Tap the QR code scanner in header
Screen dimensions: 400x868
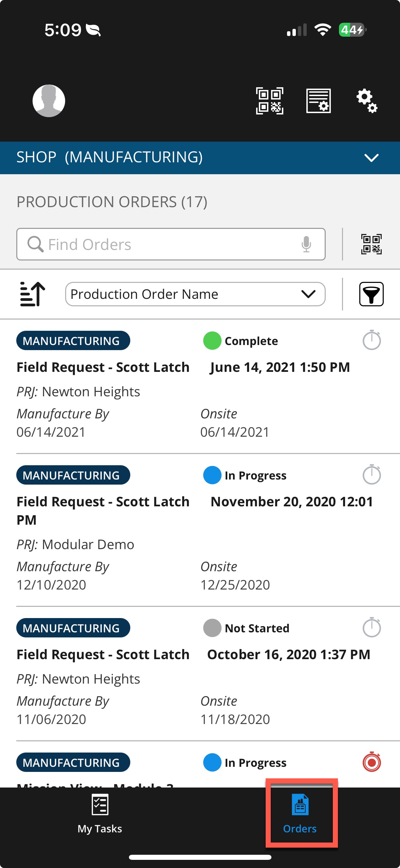[x=269, y=101]
